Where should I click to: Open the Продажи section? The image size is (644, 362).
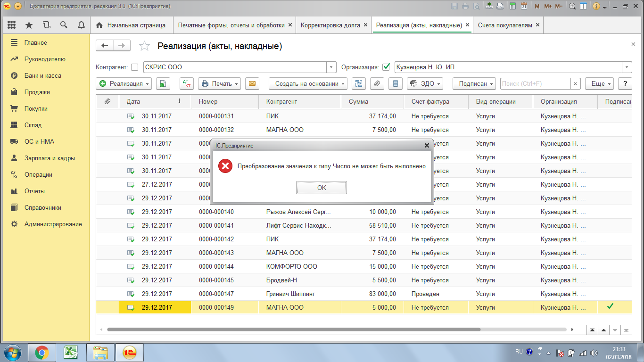(x=37, y=92)
